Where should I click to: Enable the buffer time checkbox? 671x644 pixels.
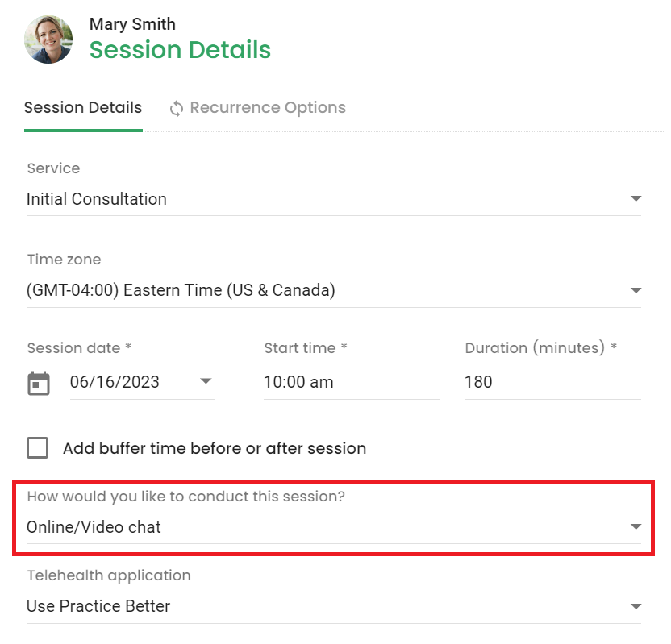click(x=38, y=447)
